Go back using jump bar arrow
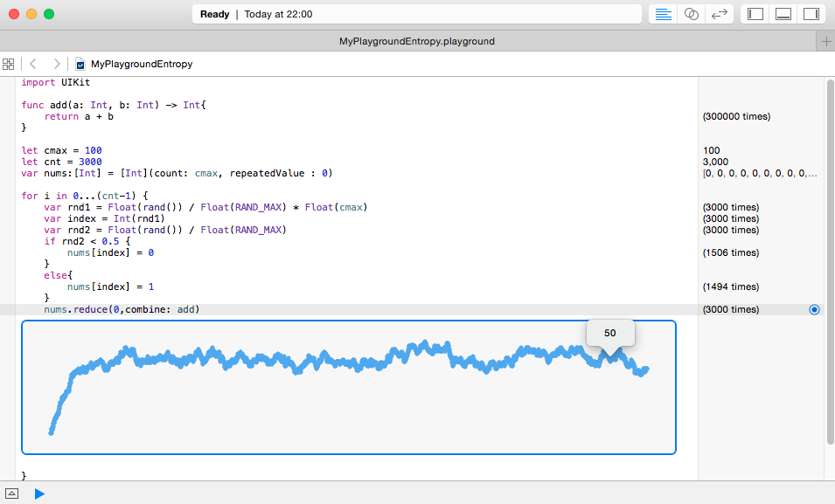Image resolution: width=835 pixels, height=504 pixels. click(x=33, y=64)
